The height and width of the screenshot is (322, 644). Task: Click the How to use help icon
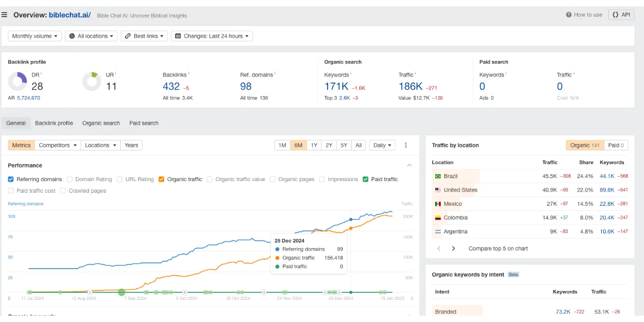(x=569, y=15)
